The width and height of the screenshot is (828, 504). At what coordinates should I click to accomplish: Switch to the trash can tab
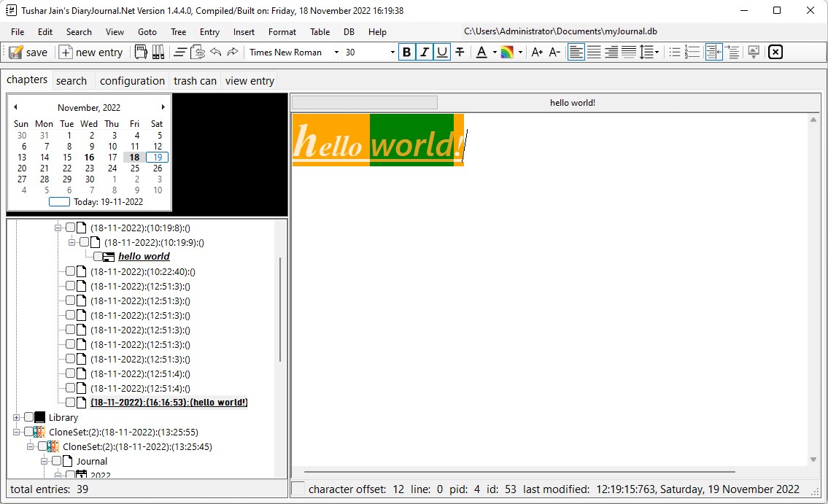[195, 81]
